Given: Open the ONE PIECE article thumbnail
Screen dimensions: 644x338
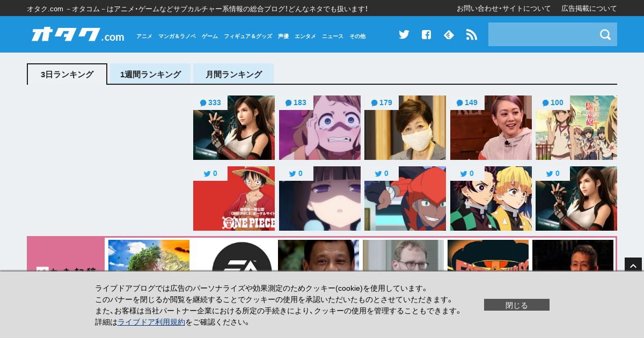Looking at the screenshot, I should pyautogui.click(x=234, y=199).
